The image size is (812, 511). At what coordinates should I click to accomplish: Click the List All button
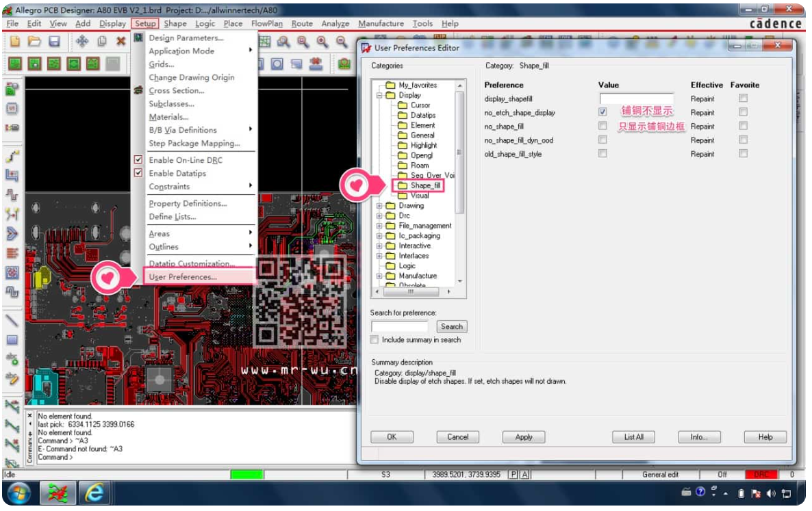633,438
